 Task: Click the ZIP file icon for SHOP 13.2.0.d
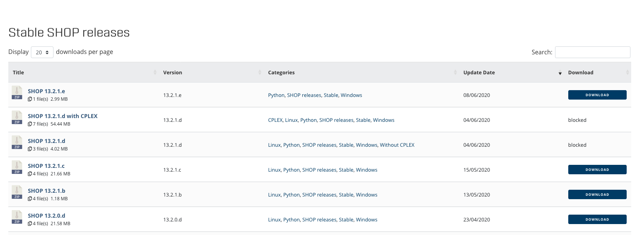(17, 217)
